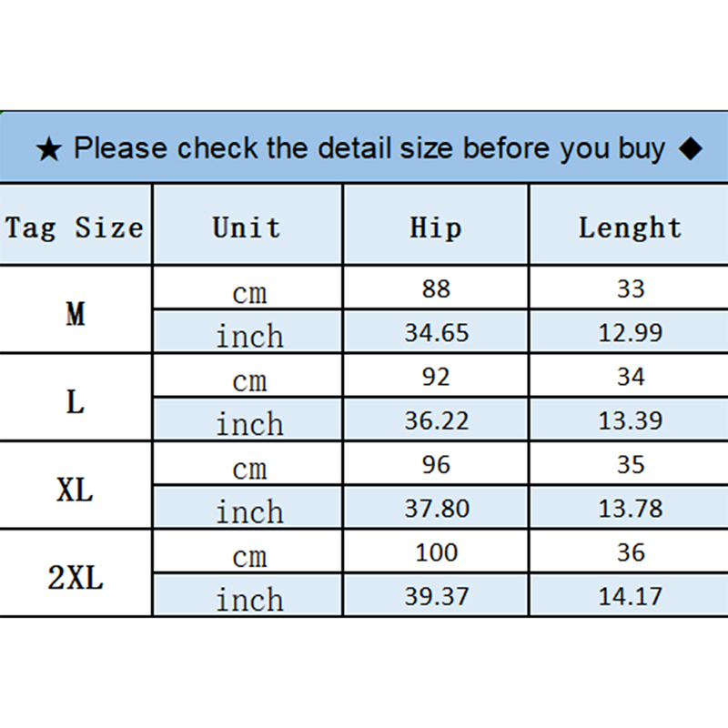Click the black diamond icon in banner
The width and height of the screenshot is (728, 728).
(x=691, y=148)
